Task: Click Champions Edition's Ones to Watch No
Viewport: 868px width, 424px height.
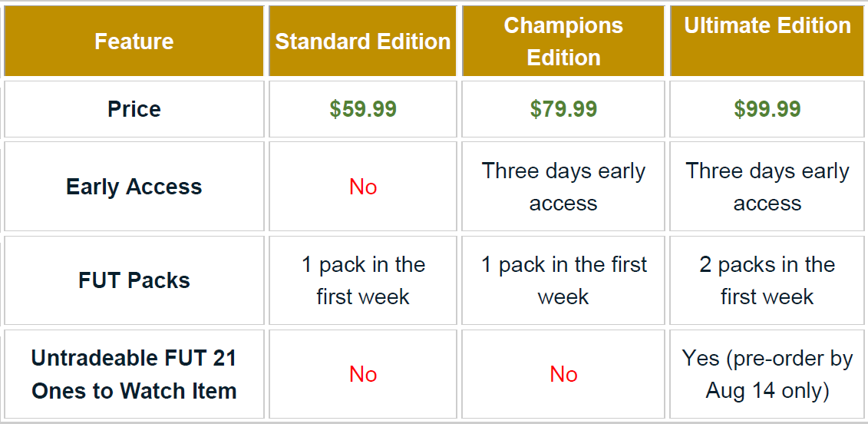Action: pyautogui.click(x=563, y=374)
